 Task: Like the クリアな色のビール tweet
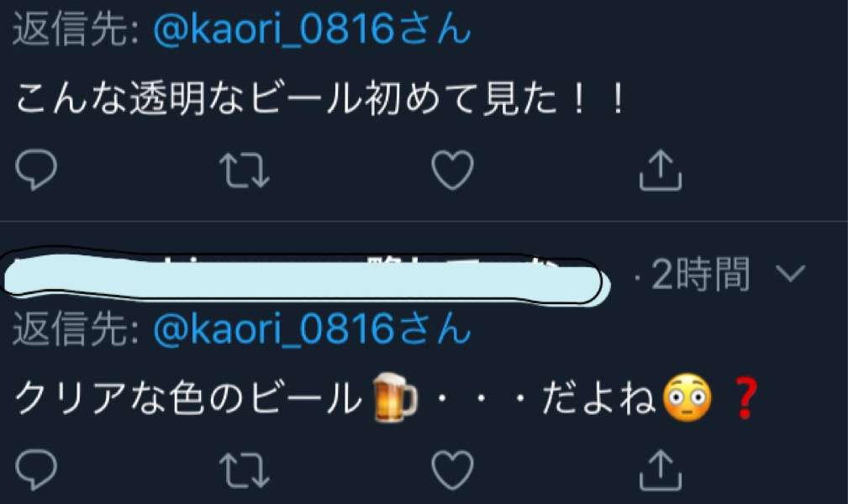coord(453,470)
